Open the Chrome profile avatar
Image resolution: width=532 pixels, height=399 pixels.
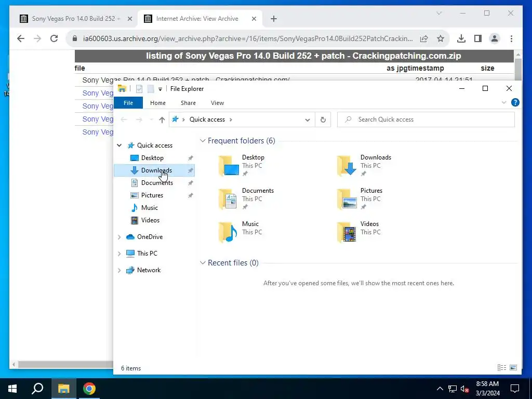495,38
